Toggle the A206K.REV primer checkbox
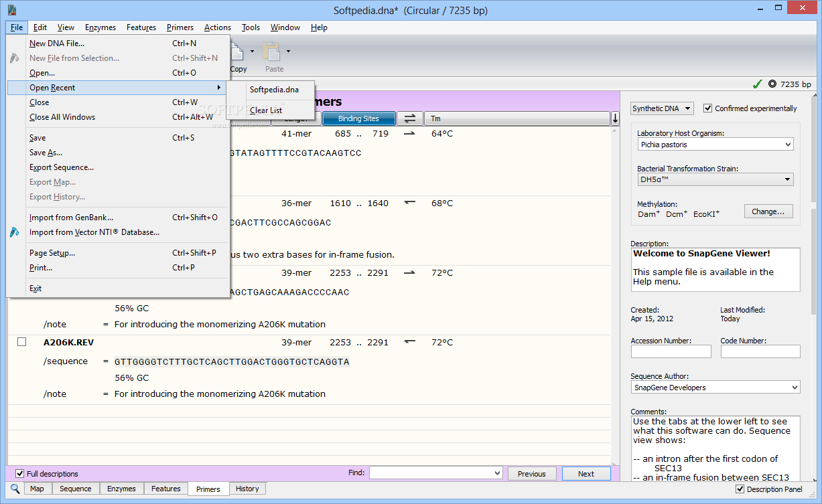This screenshot has height=504, width=822. coord(21,342)
